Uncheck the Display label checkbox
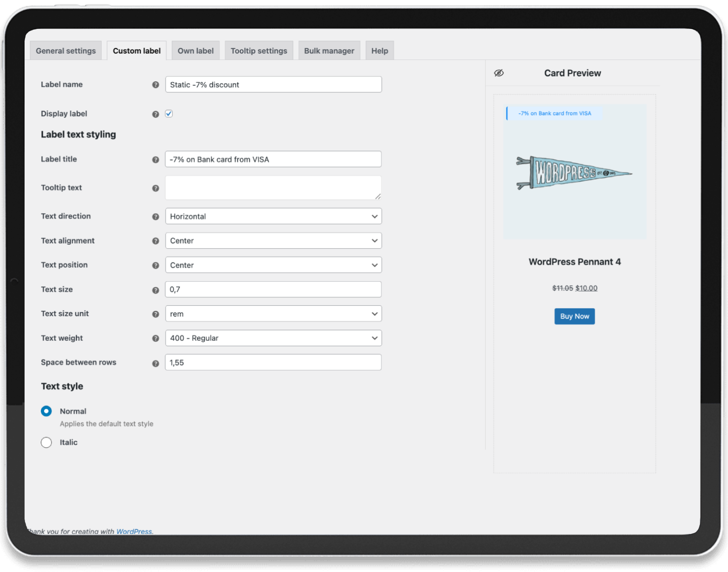This screenshot has width=728, height=572. pos(169,114)
